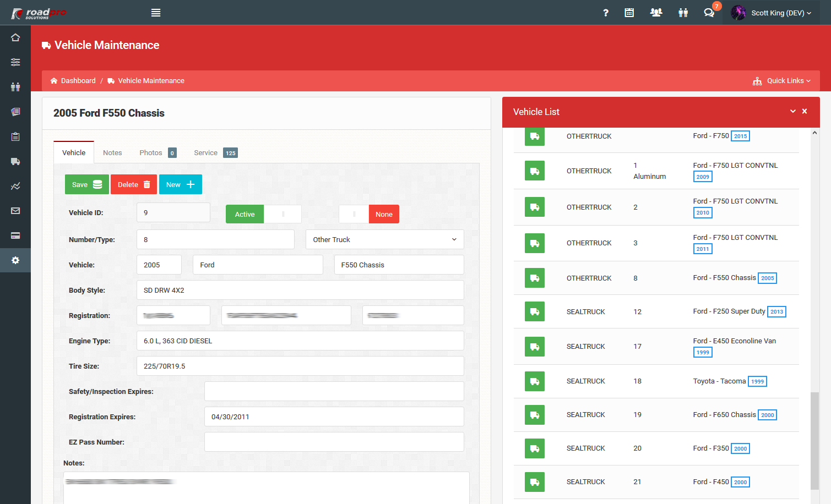Click truck icon for Toyota Tacoma row

(535, 381)
